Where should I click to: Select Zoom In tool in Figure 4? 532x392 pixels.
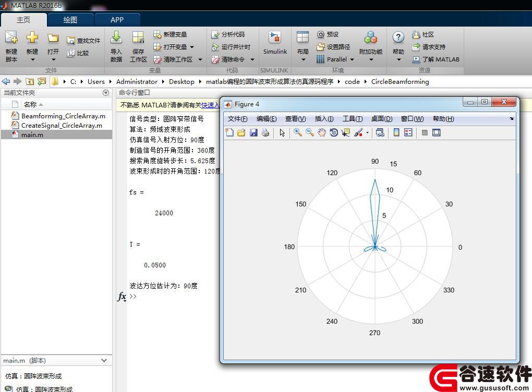[x=297, y=132]
